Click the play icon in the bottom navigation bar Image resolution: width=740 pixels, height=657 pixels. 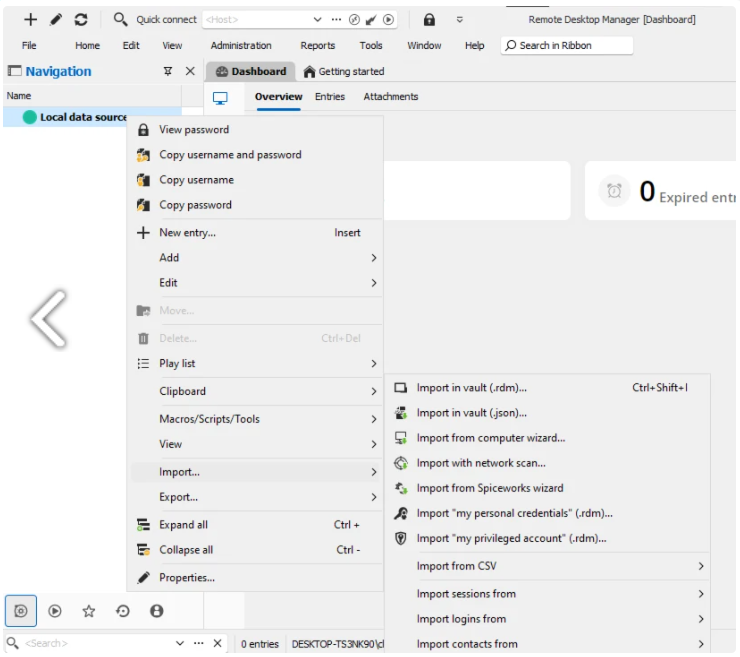(x=55, y=611)
